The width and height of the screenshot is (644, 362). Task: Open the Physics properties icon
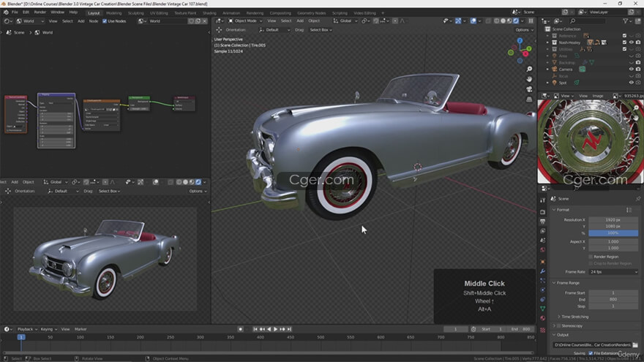[542, 290]
